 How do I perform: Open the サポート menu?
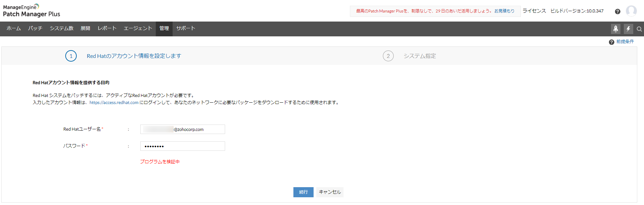point(186,28)
